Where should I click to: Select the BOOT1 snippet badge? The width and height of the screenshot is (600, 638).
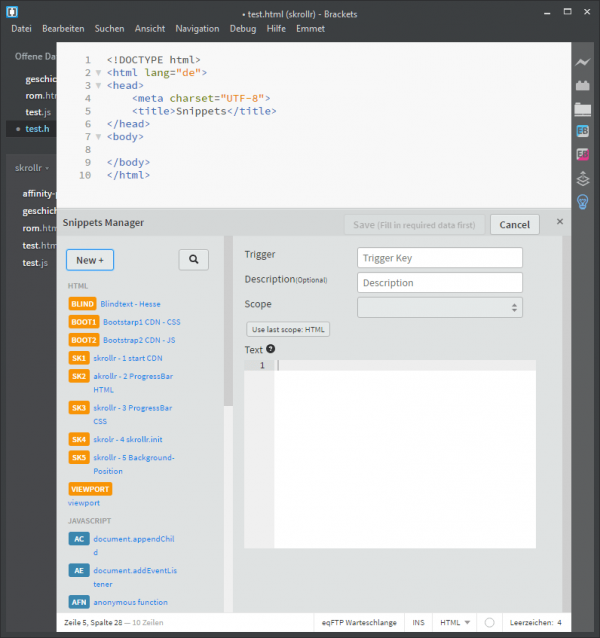(84, 322)
